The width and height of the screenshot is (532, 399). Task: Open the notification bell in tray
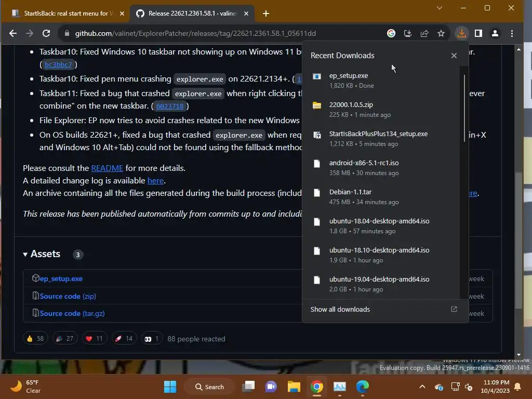518,387
